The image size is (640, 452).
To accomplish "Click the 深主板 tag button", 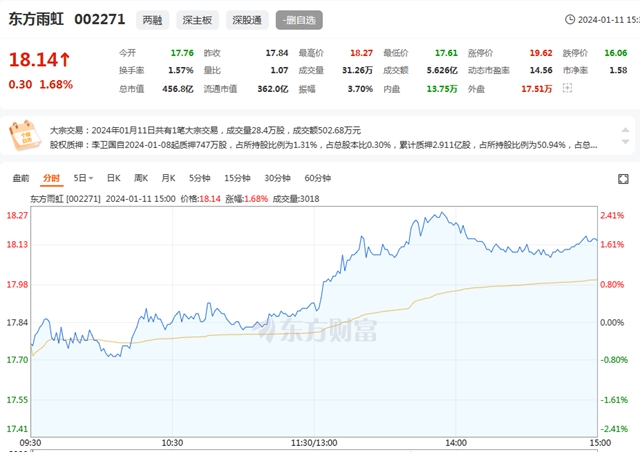I will click(198, 20).
